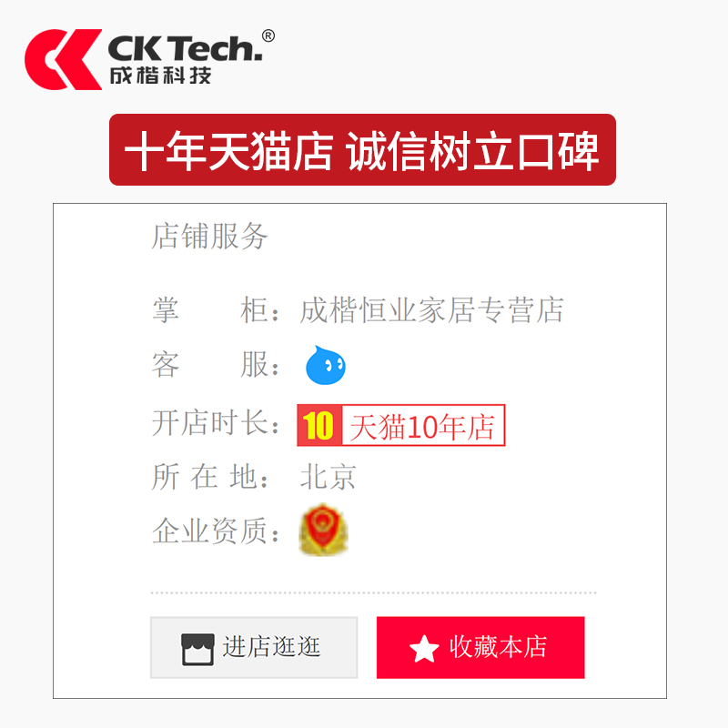Click the star icon in 收藏本店 button
The width and height of the screenshot is (728, 728).
pyautogui.click(x=424, y=648)
